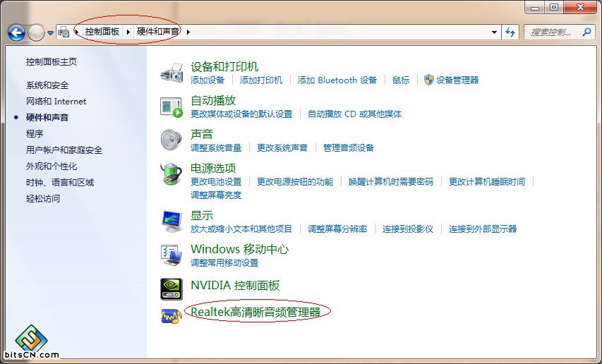This screenshot has height=364, width=602.
Task: Open 设备和打印机 printer icon
Action: tap(171, 72)
